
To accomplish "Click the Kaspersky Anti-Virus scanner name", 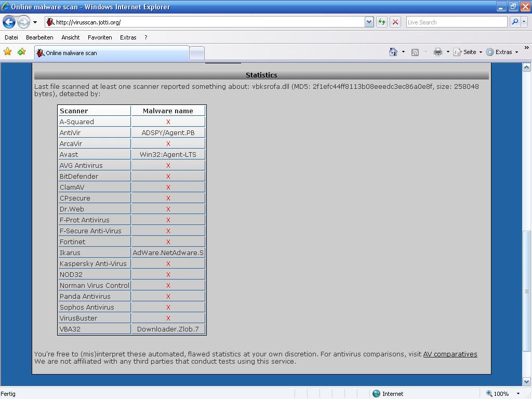I will click(93, 263).
